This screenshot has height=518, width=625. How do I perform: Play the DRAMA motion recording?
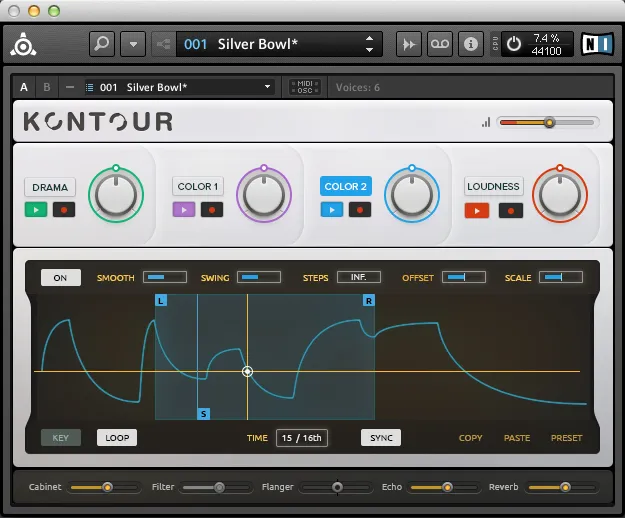36,210
